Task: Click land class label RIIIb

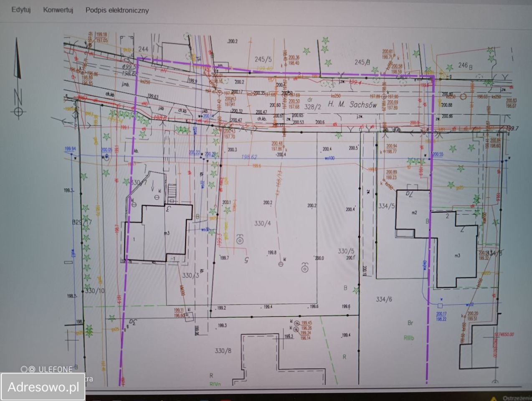Action: point(408,338)
